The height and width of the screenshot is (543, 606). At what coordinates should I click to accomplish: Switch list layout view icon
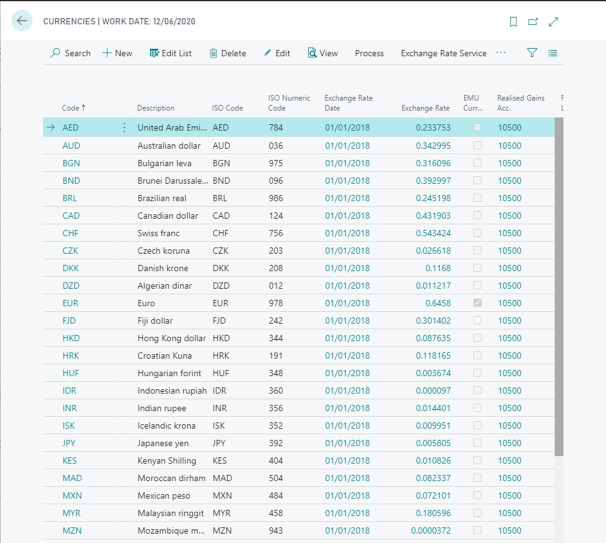point(553,53)
